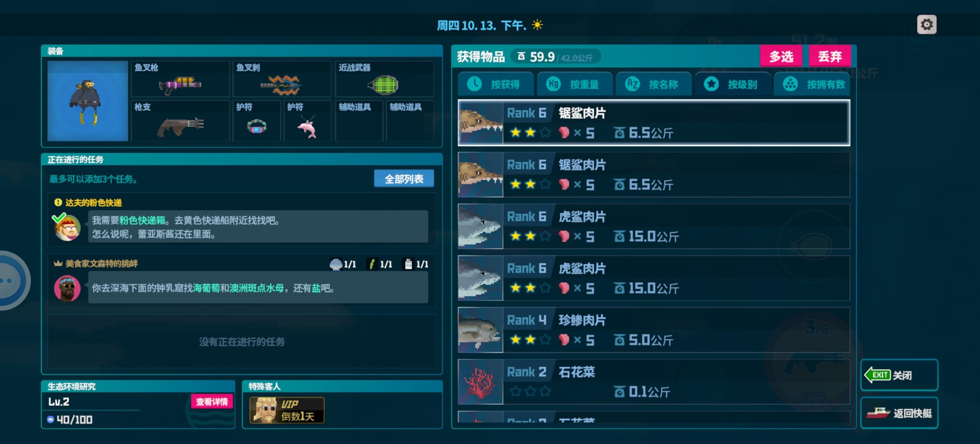This screenshot has width=980, height=444.
Task: Select the bracelet charm slot
Action: pyautogui.click(x=257, y=121)
